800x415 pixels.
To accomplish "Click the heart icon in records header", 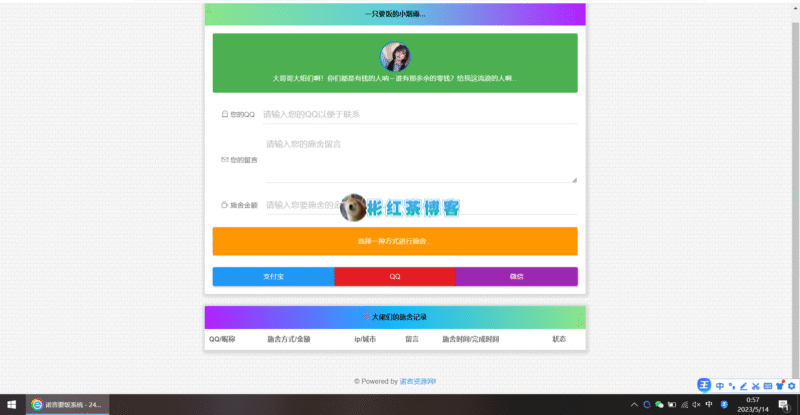I will click(x=366, y=316).
